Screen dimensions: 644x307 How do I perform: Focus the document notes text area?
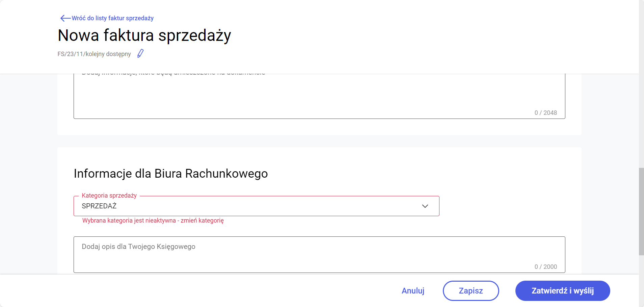coord(304,95)
